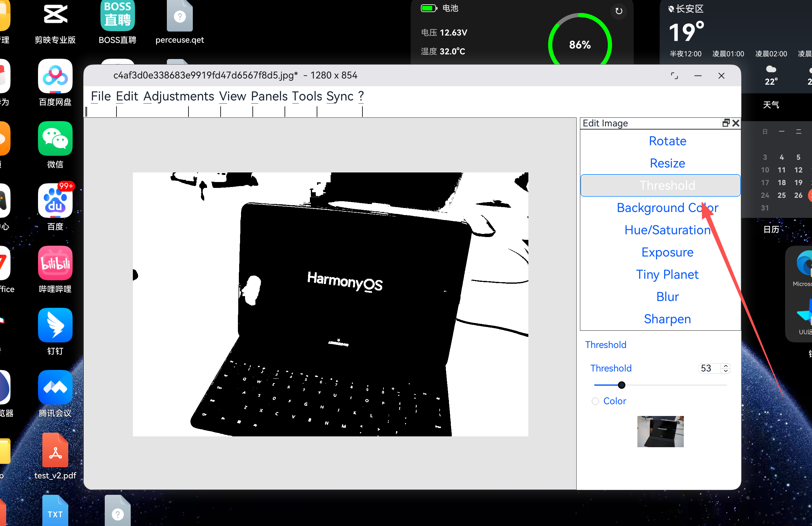This screenshot has width=812, height=526.
Task: Open the ? help menu
Action: point(361,96)
